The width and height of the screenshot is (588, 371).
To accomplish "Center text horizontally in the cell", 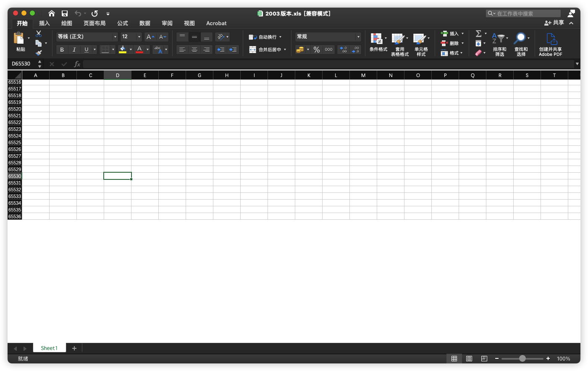I will coord(194,50).
